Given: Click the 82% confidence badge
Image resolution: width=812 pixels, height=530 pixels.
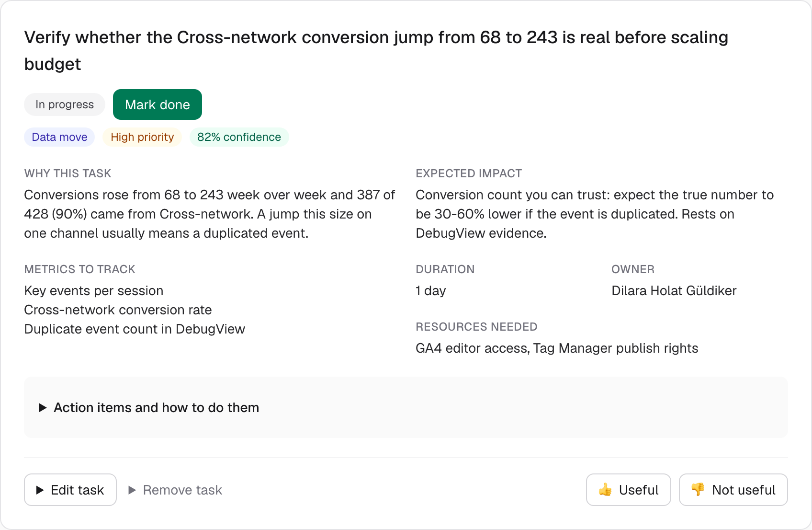Looking at the screenshot, I should coord(239,137).
